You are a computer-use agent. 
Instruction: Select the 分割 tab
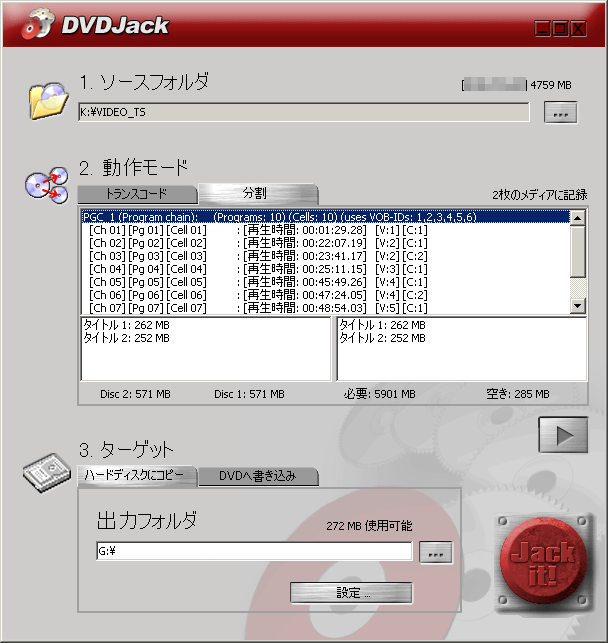click(257, 193)
